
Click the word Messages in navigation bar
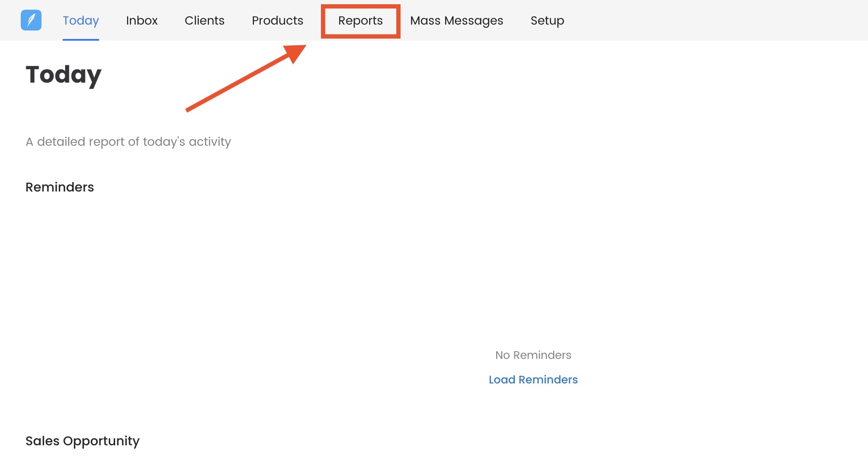click(x=473, y=20)
